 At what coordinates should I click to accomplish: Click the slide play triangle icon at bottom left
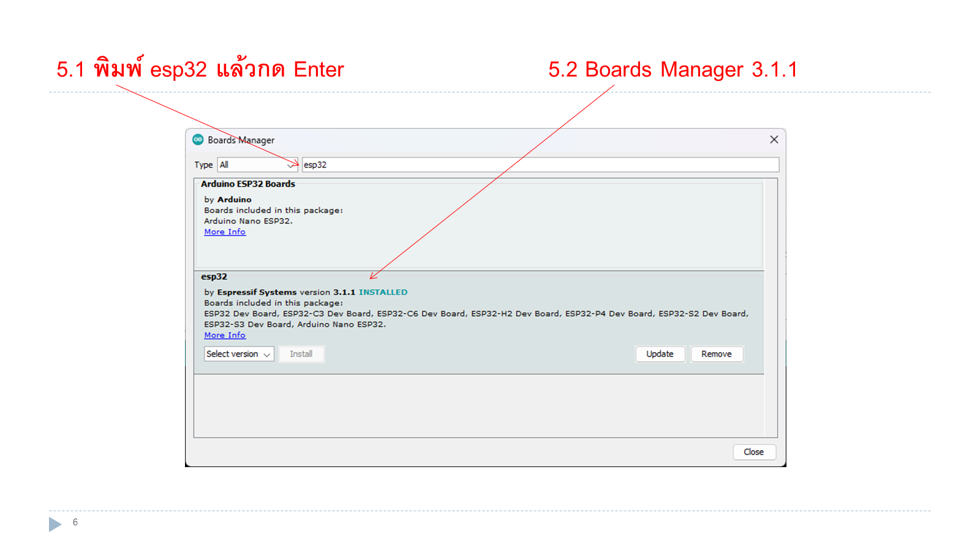[55, 524]
